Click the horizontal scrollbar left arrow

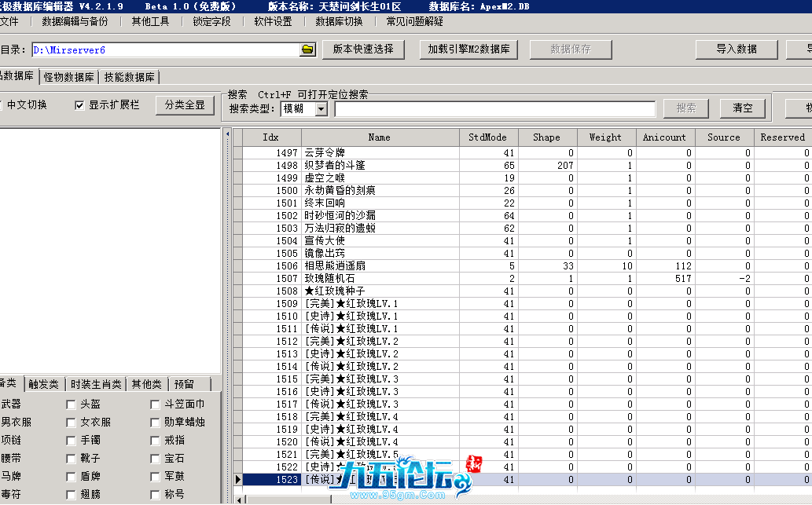(238, 500)
